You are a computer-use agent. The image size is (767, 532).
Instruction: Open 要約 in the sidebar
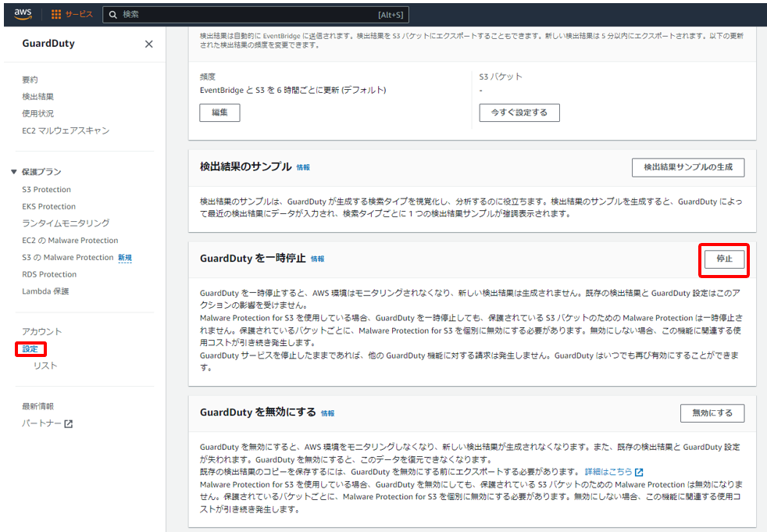point(30,80)
